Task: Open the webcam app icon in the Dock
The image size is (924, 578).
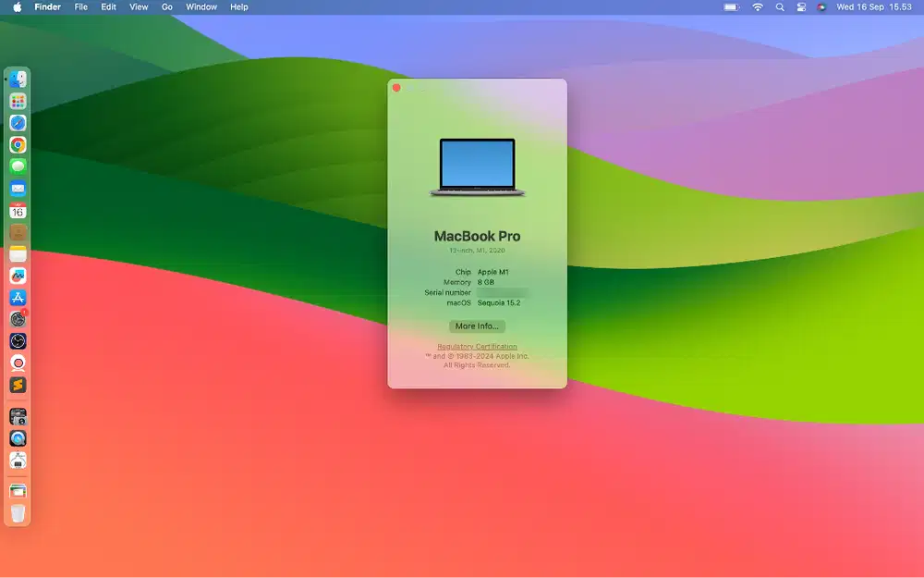Action: pyautogui.click(x=18, y=363)
